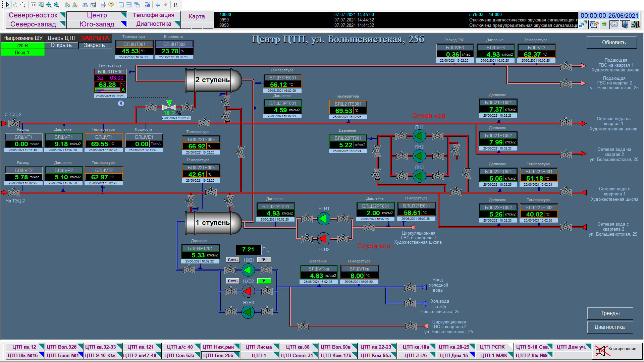Open search with the binoculars icon
The width and height of the screenshot is (644, 362).
pyautogui.click(x=85, y=5)
